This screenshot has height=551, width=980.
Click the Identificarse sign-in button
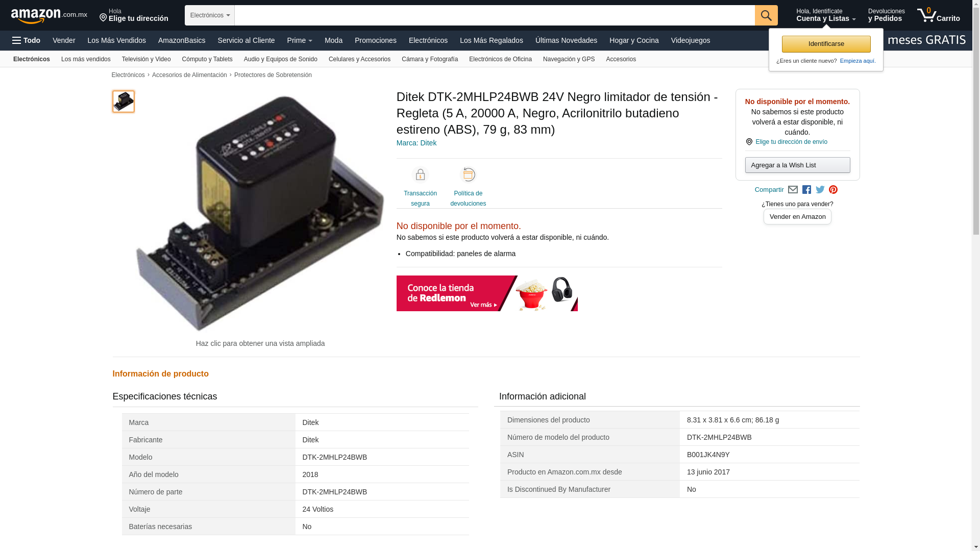pos(826,44)
